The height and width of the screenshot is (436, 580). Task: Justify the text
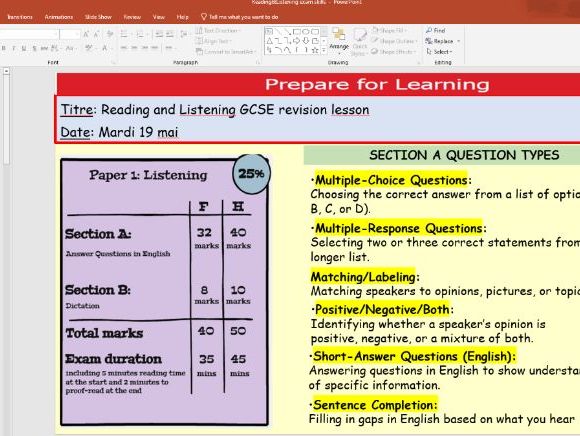154,48
